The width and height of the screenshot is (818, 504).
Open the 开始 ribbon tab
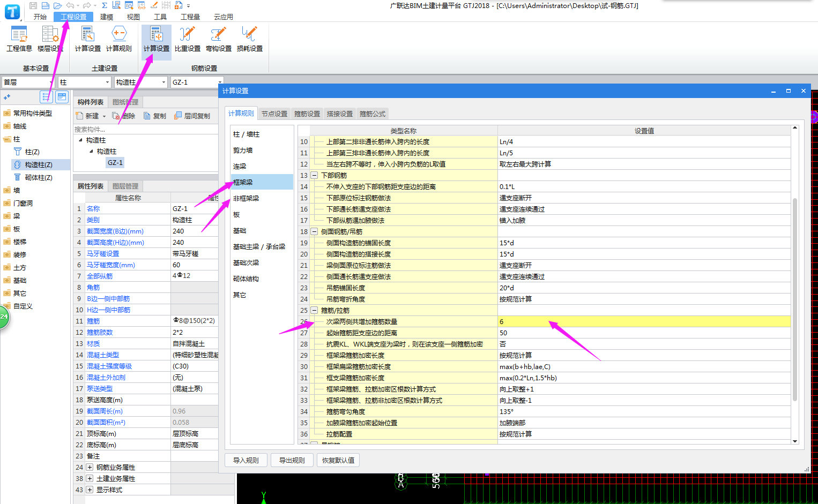click(x=40, y=17)
